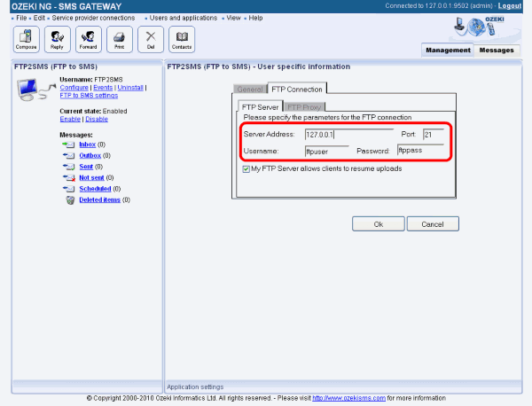Image resolution: width=532 pixels, height=406 pixels.
Task: Open the Events link
Action: (x=103, y=88)
